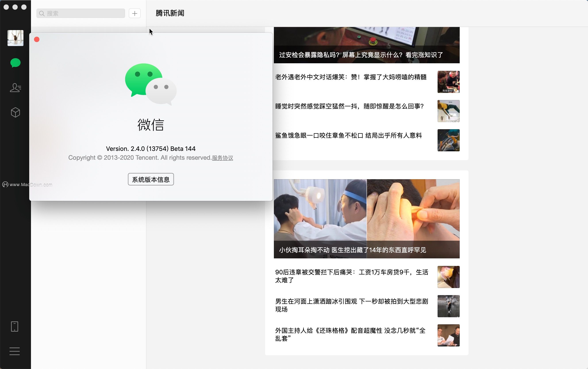Click thumbnail beside 90后违章 article

[x=448, y=277]
